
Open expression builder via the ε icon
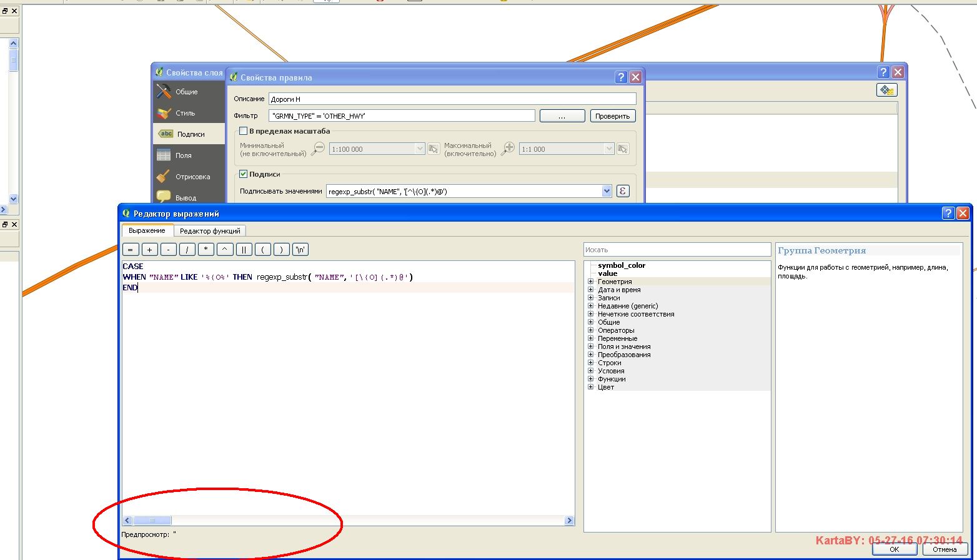point(622,191)
